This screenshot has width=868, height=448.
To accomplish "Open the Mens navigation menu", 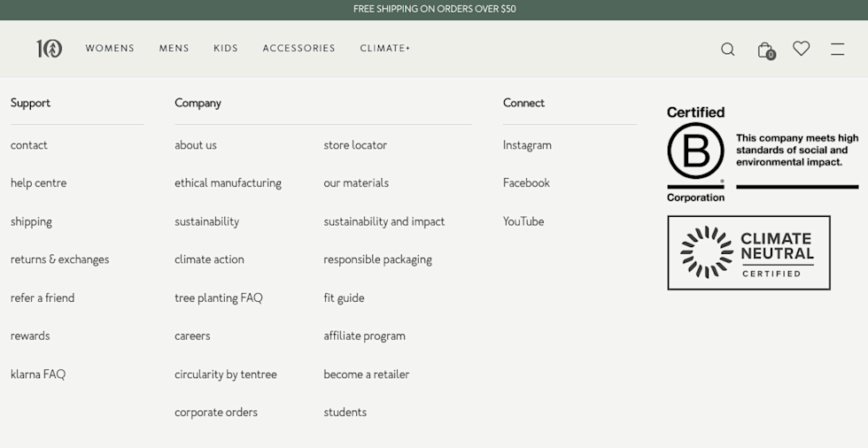I will tap(174, 49).
